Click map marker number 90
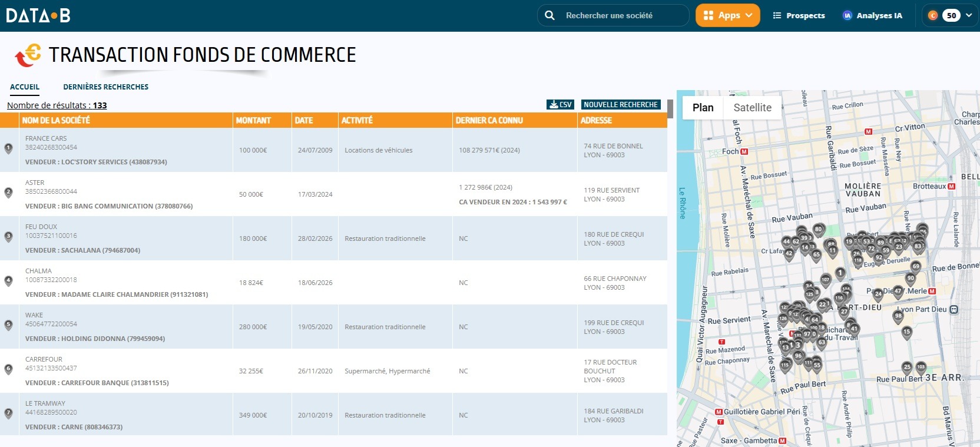The height and width of the screenshot is (447, 980). click(x=911, y=279)
